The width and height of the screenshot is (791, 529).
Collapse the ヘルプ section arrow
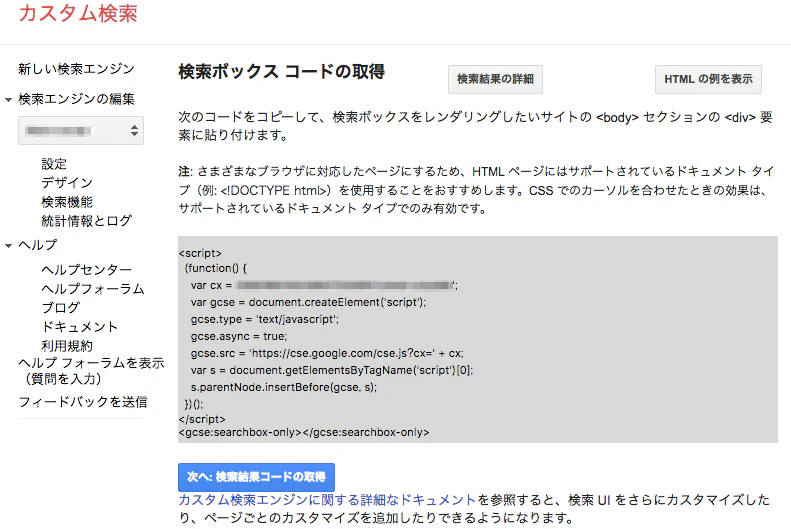coord(9,246)
